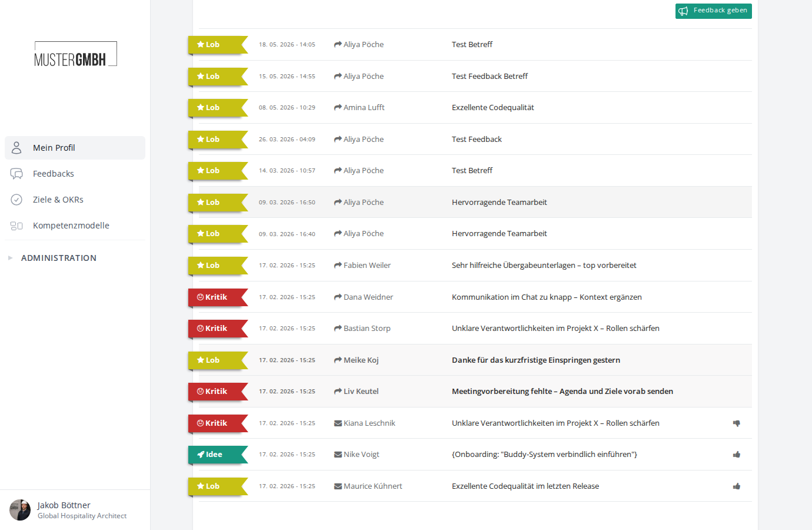Image resolution: width=812 pixels, height=530 pixels.
Task: Click envelope icon beside Maurice Kühnert
Action: point(338,486)
